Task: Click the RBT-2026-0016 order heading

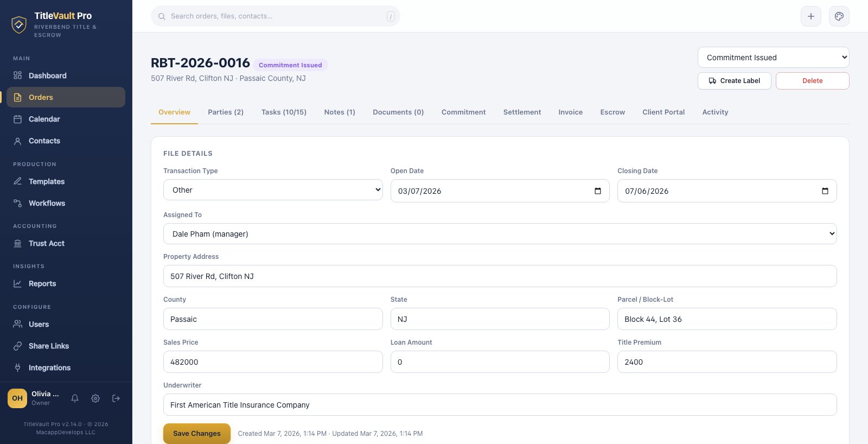Action: [200, 63]
